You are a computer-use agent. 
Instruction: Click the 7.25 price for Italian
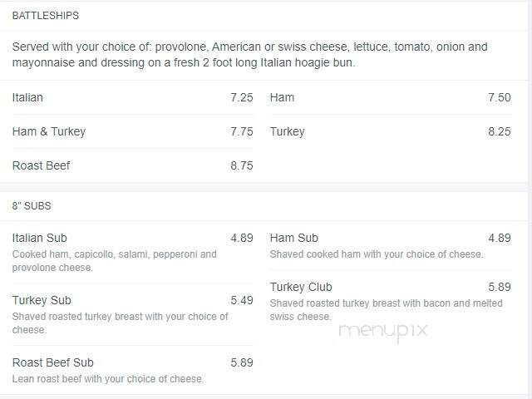pos(242,97)
